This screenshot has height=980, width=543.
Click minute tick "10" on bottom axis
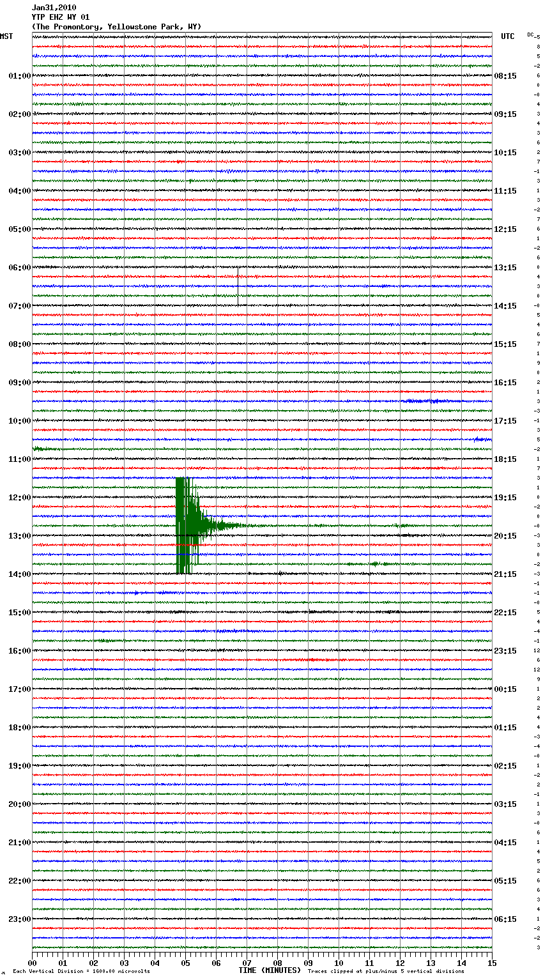point(339,963)
